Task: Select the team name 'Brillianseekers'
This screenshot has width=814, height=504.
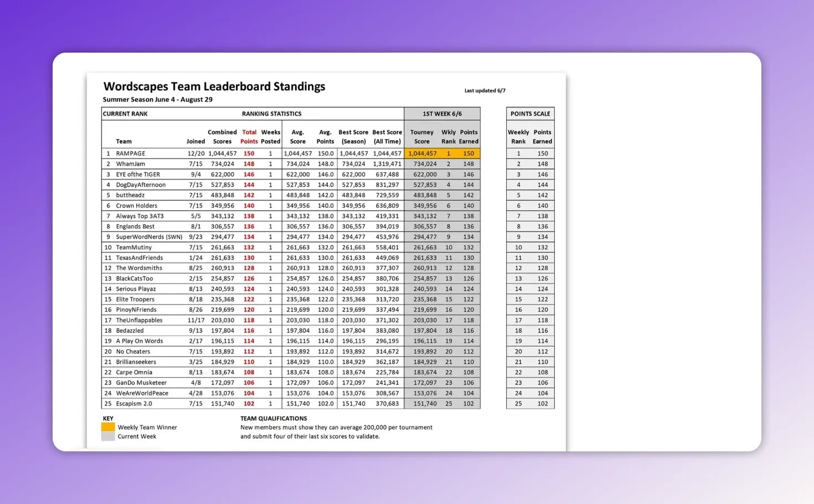Action: click(136, 362)
